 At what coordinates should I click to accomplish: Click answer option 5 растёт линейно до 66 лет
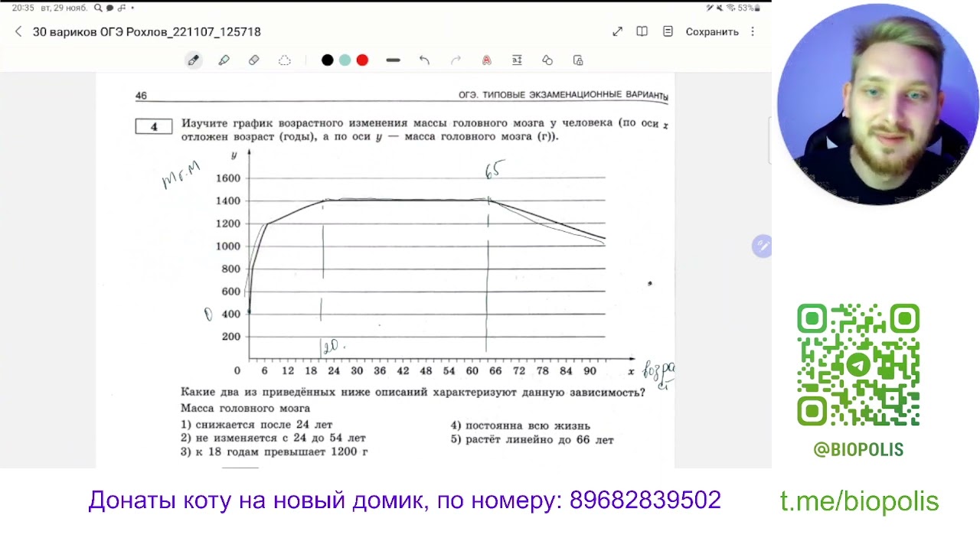click(532, 439)
